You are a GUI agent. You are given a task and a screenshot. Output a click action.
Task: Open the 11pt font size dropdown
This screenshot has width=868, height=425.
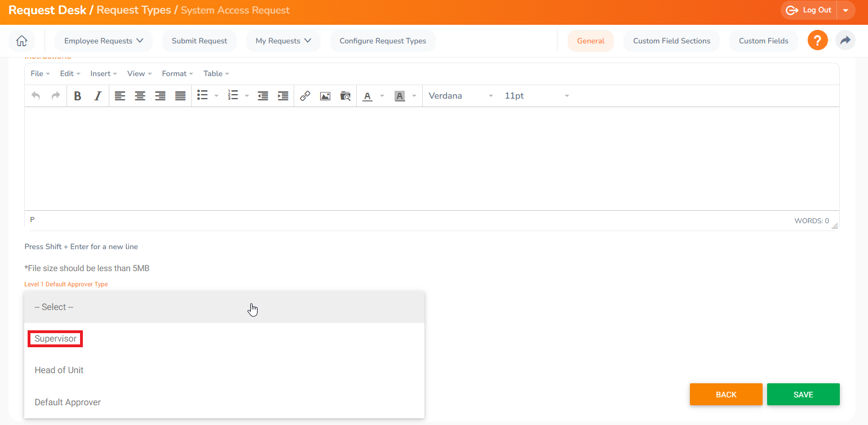pos(536,96)
